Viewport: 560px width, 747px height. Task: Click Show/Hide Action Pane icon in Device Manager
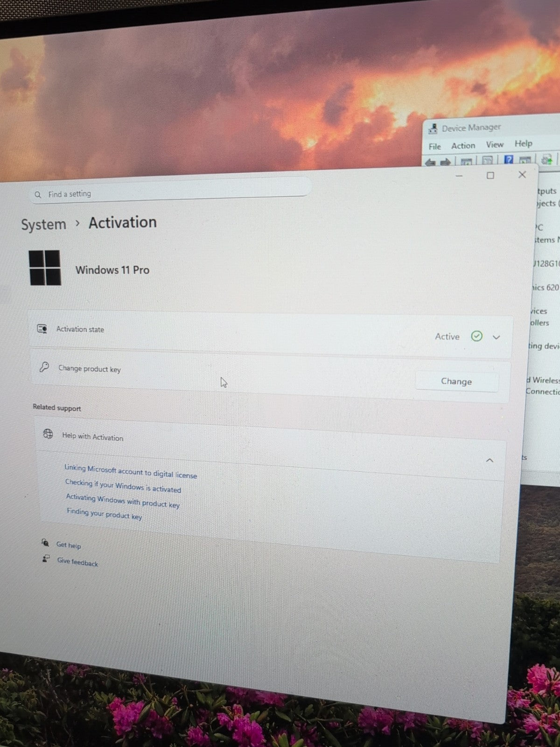[525, 160]
